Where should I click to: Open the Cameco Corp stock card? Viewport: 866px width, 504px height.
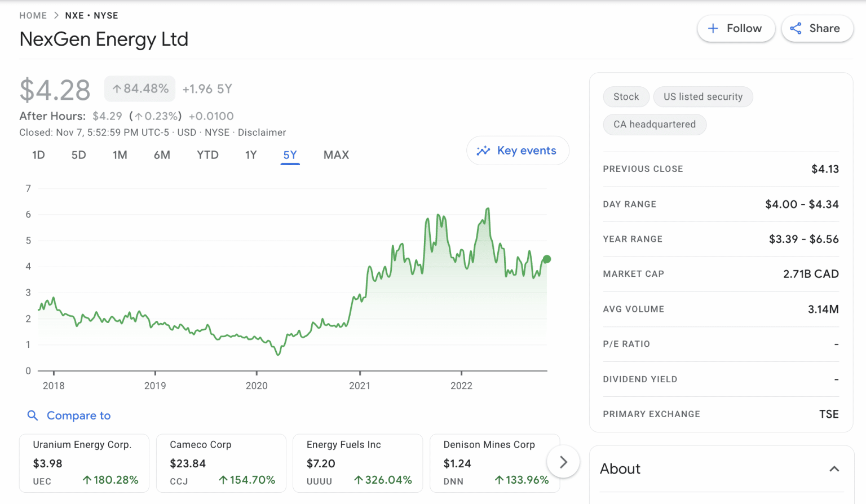pos(221,463)
